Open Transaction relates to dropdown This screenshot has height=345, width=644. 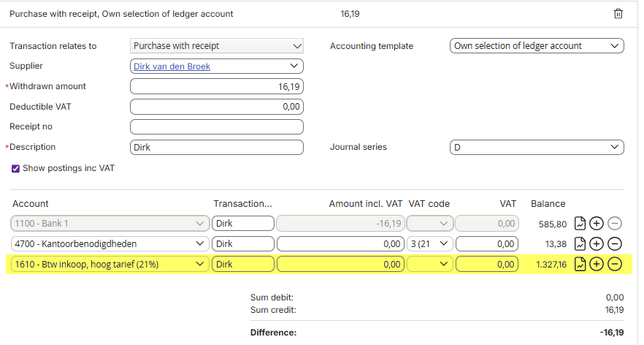[217, 45]
